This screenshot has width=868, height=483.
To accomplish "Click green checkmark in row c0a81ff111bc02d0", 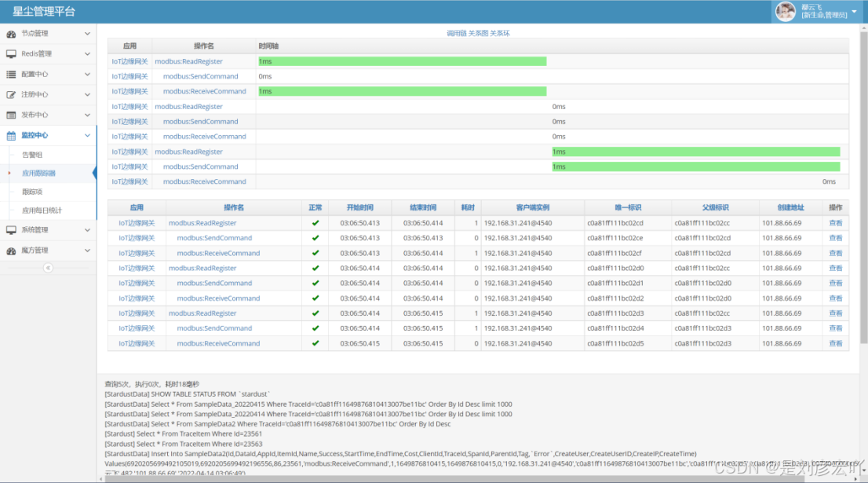I will pyautogui.click(x=315, y=268).
